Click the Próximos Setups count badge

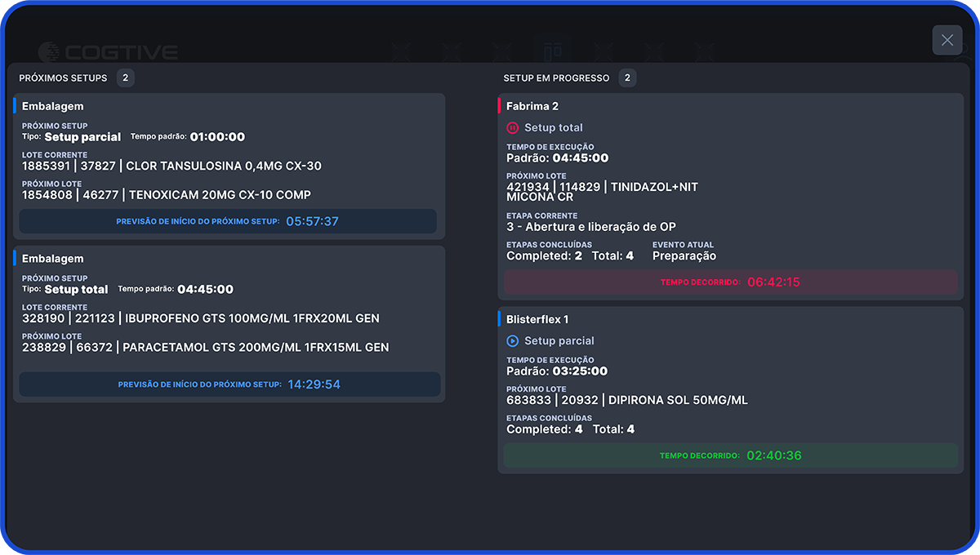(x=125, y=78)
